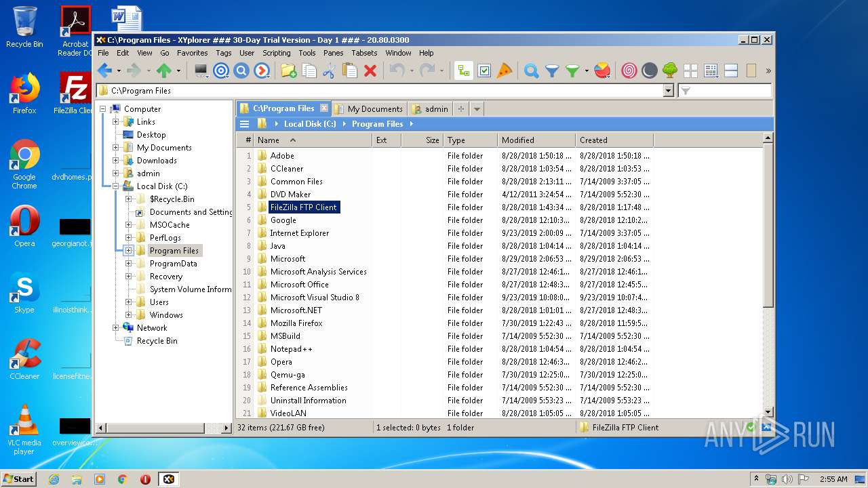Toggle the beige preview pane icon

pyautogui.click(x=751, y=70)
